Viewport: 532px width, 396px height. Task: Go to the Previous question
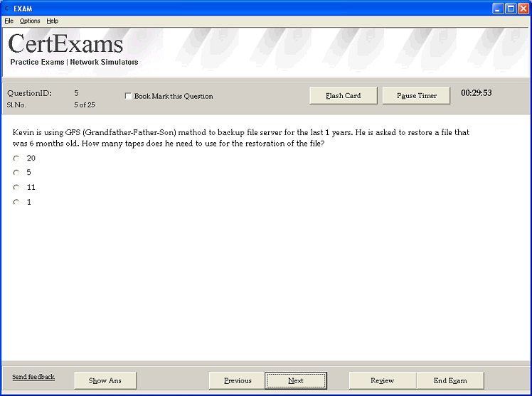click(x=237, y=380)
